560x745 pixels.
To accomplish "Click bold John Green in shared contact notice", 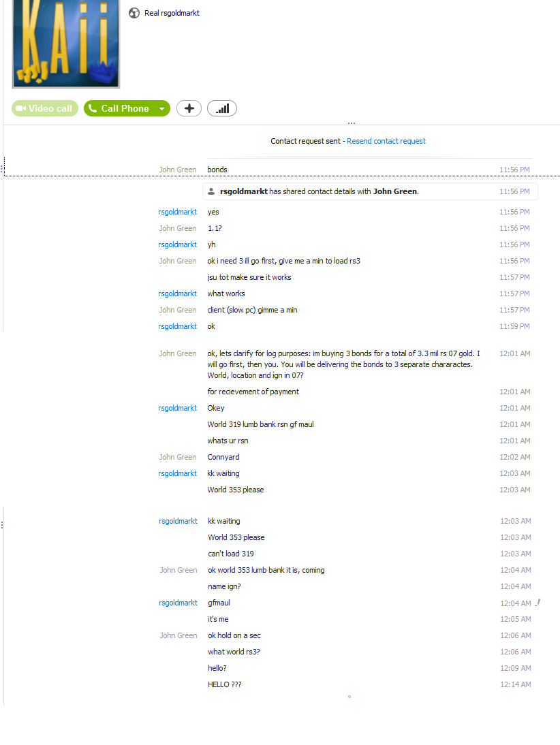I will coord(395,191).
